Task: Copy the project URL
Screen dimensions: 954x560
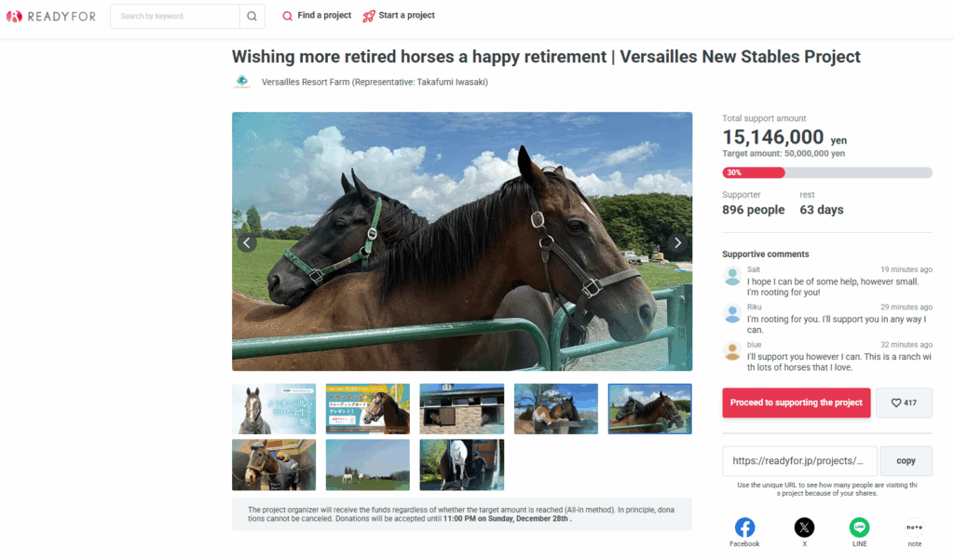Action: click(906, 461)
